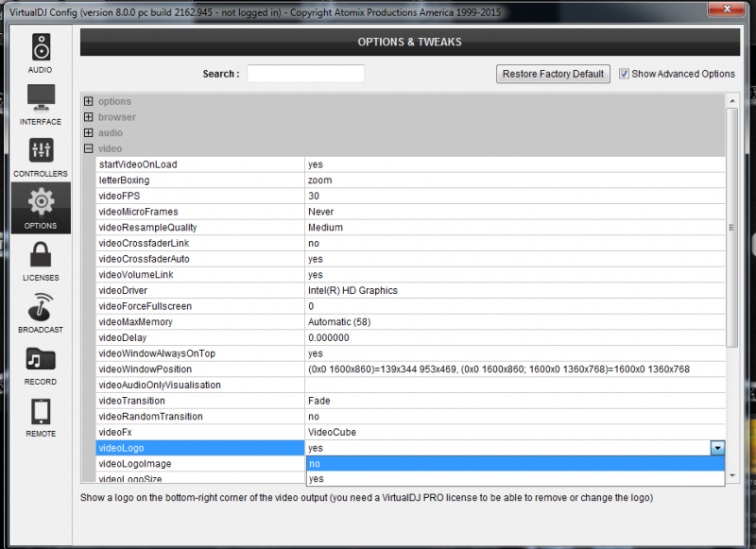Open the videoLogo dropdown arrow
The width and height of the screenshot is (756, 549).
click(x=717, y=448)
